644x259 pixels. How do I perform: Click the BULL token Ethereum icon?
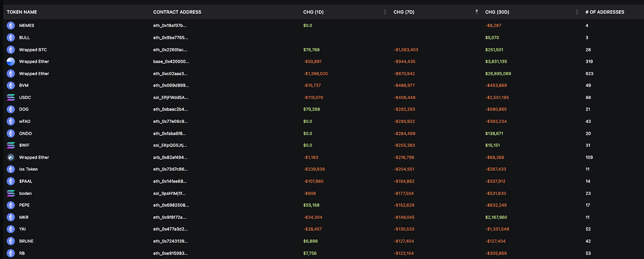point(11,38)
